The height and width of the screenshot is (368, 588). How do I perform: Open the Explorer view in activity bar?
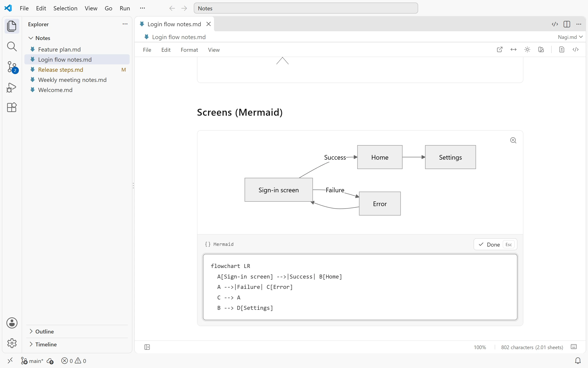pyautogui.click(x=12, y=26)
